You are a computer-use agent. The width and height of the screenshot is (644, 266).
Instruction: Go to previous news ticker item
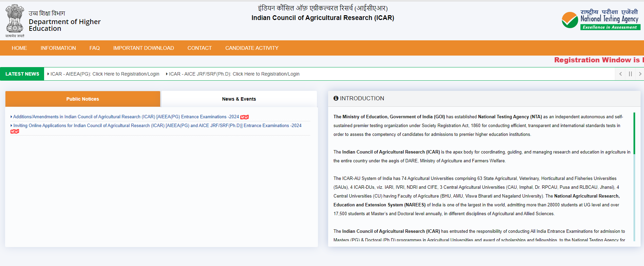point(621,74)
